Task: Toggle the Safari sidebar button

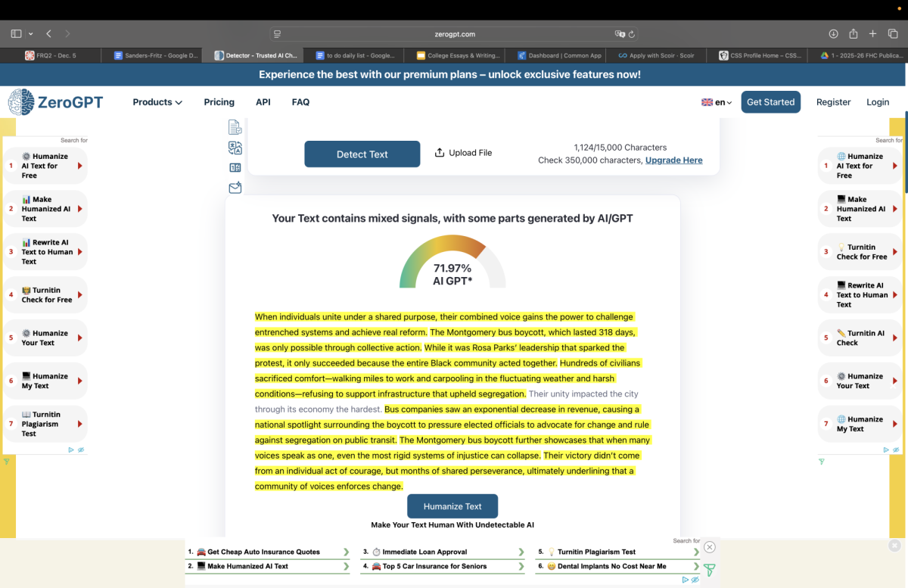Action: 16,34
